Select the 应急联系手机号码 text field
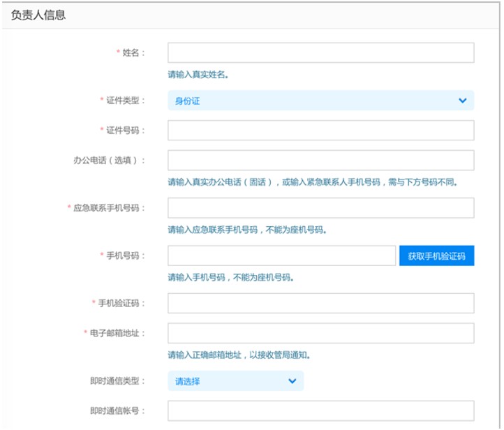Viewport: 504px width, 430px height. click(x=320, y=208)
